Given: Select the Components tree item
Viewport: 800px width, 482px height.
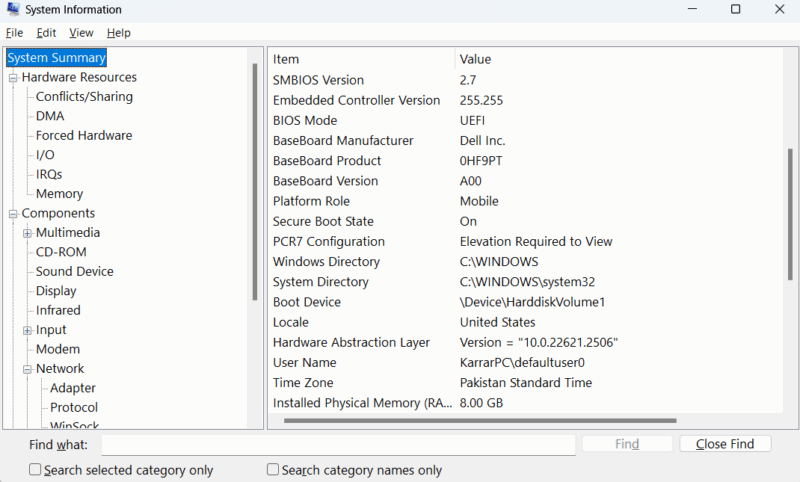Looking at the screenshot, I should 58,213.
